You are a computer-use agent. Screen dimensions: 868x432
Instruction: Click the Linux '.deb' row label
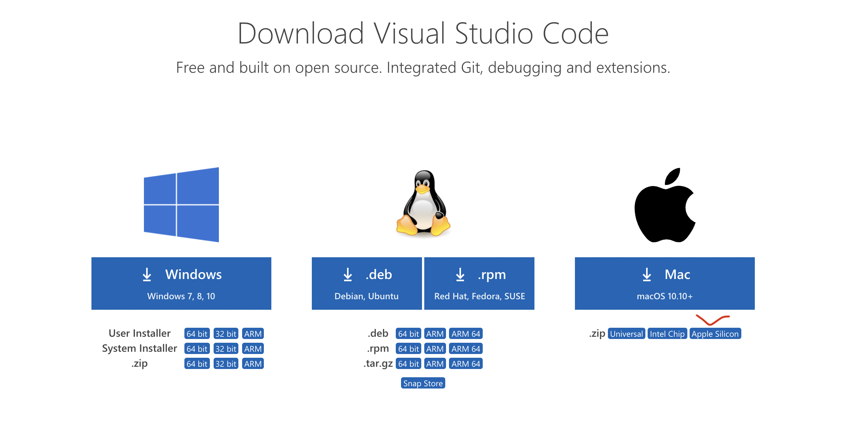click(x=378, y=333)
